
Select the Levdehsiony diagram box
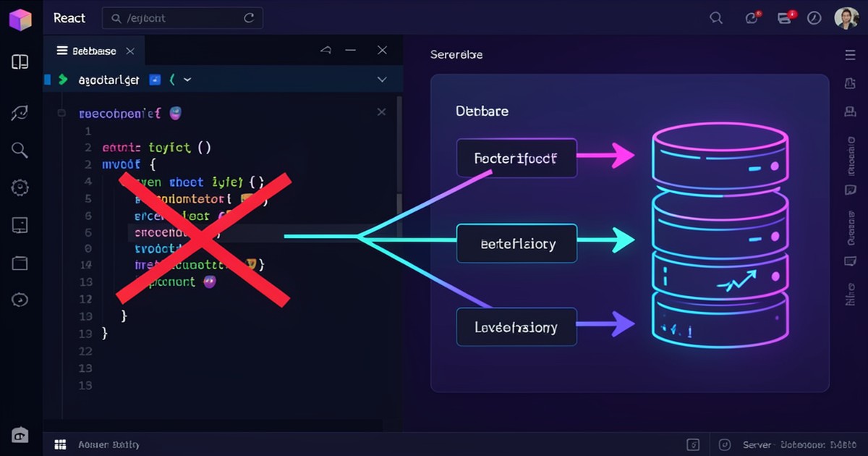point(516,327)
